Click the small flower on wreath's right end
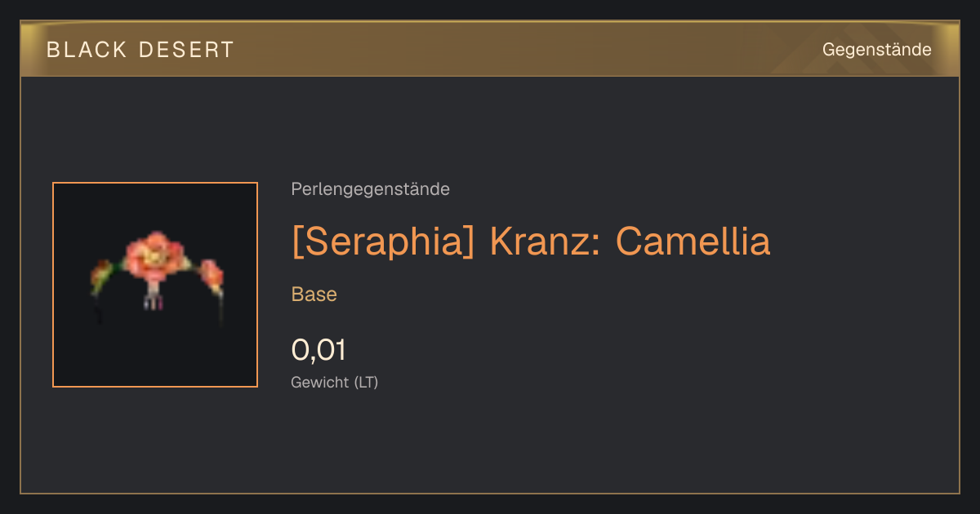 (x=212, y=277)
